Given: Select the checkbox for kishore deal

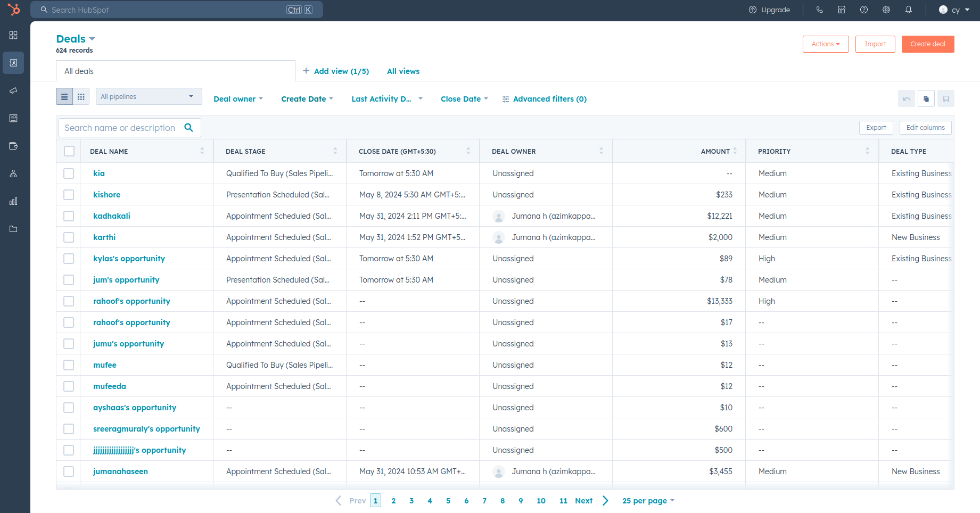Looking at the screenshot, I should point(69,195).
